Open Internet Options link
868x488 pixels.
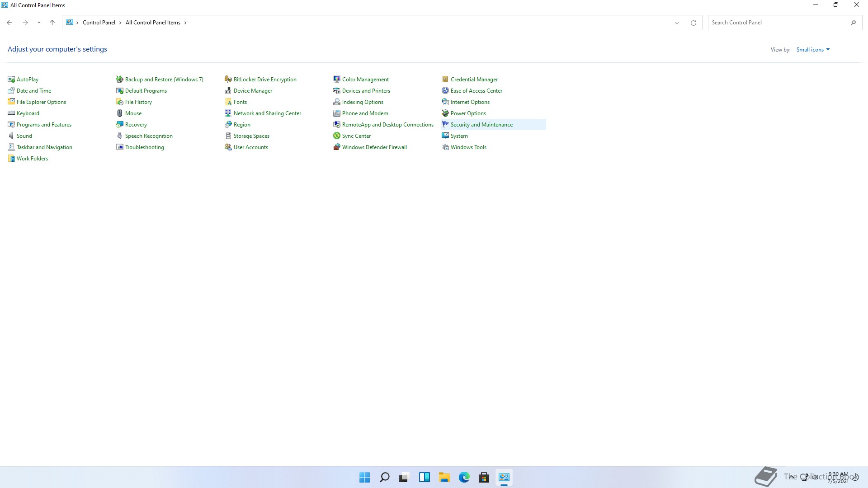click(470, 102)
